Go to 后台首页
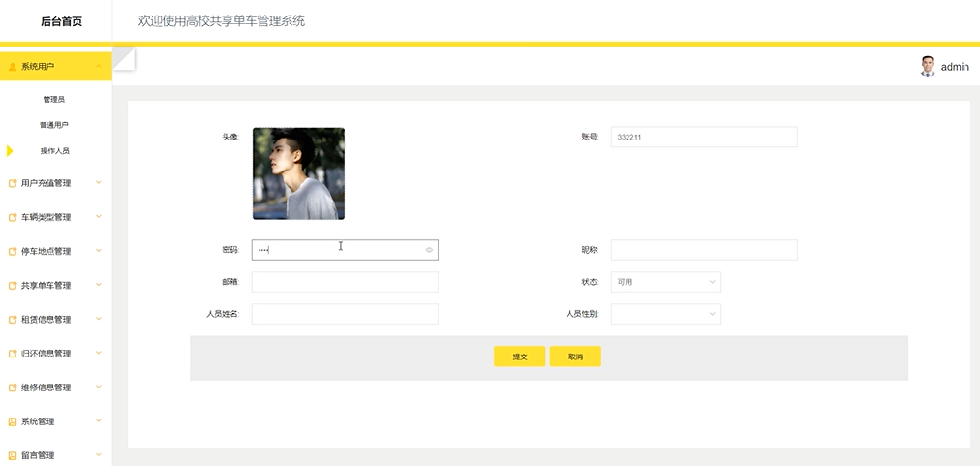This screenshot has height=466, width=980. point(61,21)
